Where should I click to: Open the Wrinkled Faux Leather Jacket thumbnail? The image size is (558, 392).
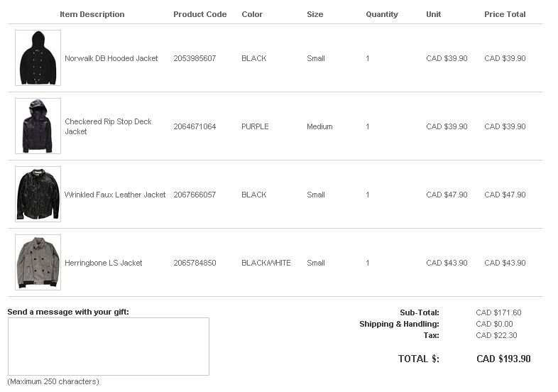(x=38, y=194)
